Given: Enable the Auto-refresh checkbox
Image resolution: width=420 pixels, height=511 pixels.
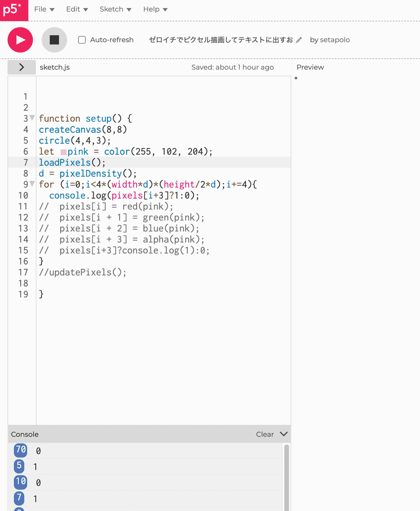Looking at the screenshot, I should pyautogui.click(x=82, y=40).
